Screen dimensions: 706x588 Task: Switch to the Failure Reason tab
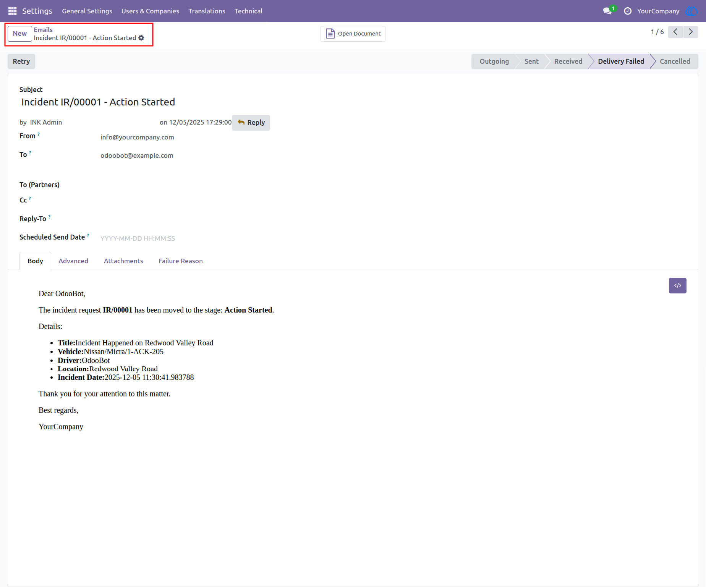(181, 261)
